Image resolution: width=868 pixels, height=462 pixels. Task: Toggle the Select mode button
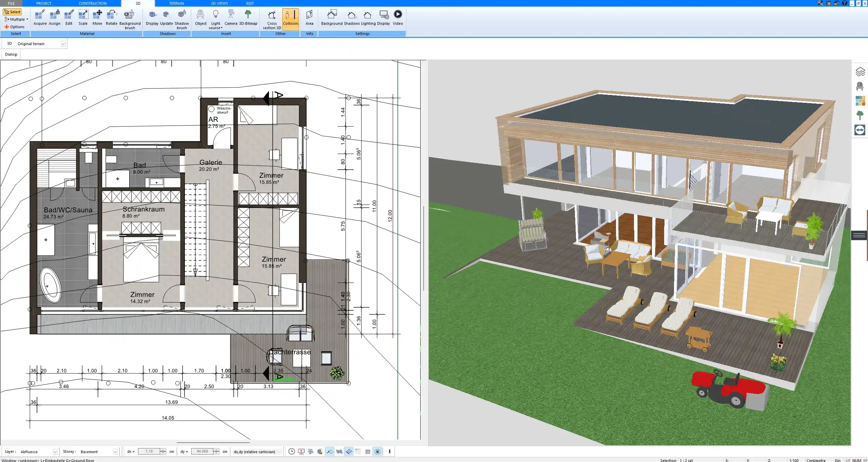click(x=13, y=12)
